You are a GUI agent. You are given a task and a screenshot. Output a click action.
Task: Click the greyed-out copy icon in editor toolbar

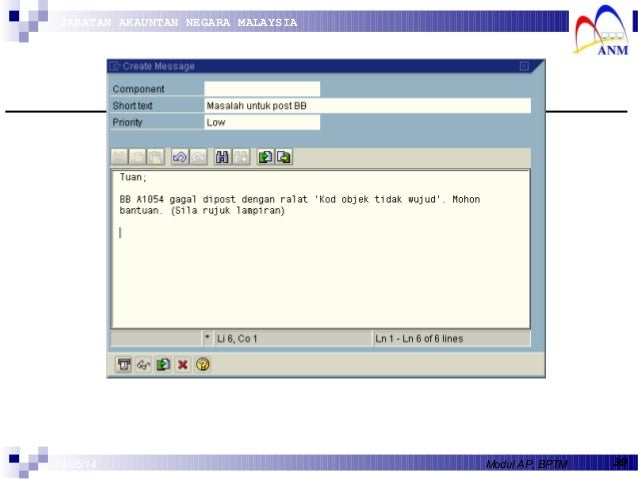tap(138, 157)
